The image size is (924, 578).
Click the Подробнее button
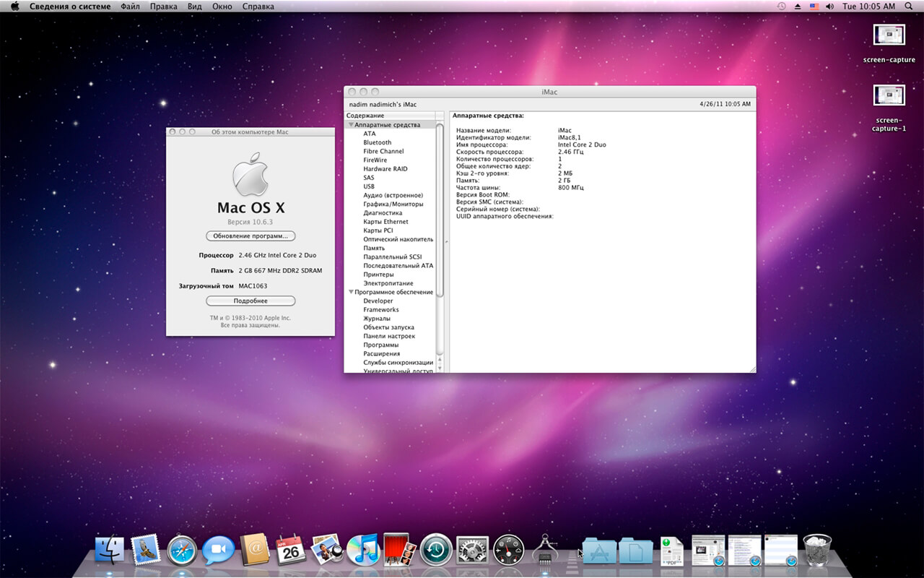point(250,301)
